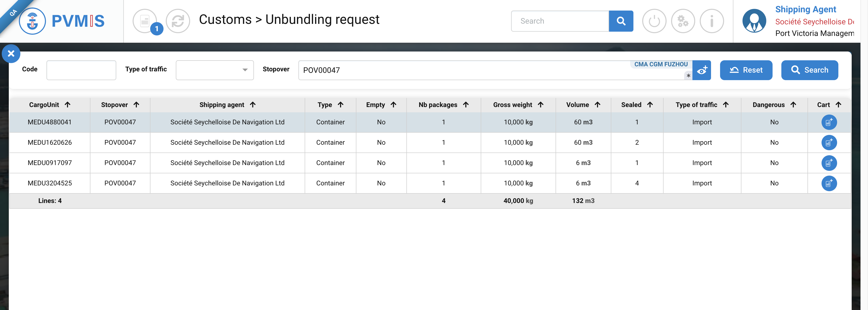Viewport: 868px width, 310px height.
Task: Click the information icon in header
Action: (x=711, y=21)
